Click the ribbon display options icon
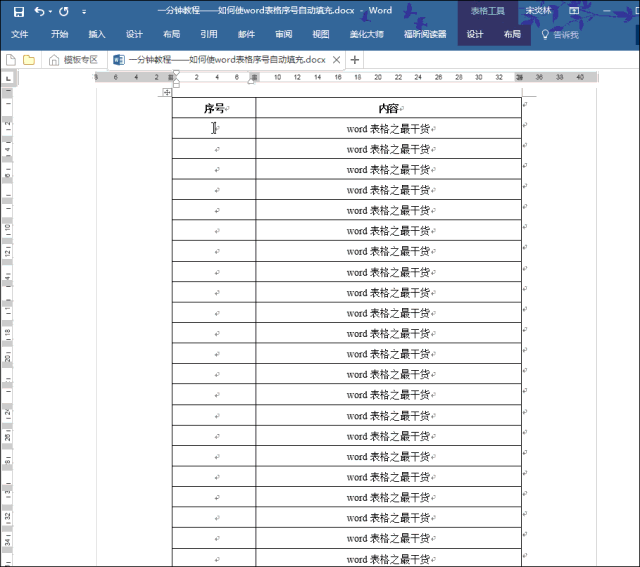 point(574,11)
